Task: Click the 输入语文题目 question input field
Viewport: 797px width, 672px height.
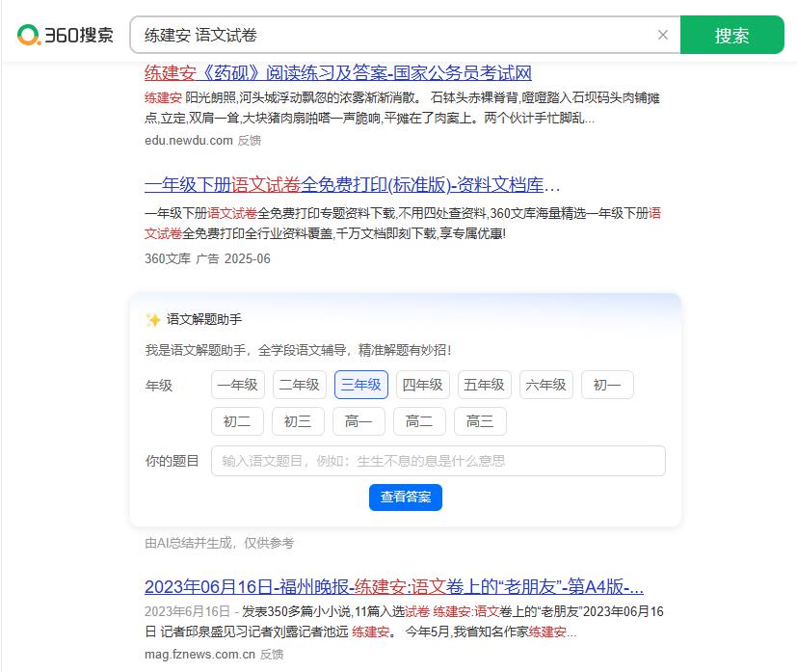Action: point(438,461)
